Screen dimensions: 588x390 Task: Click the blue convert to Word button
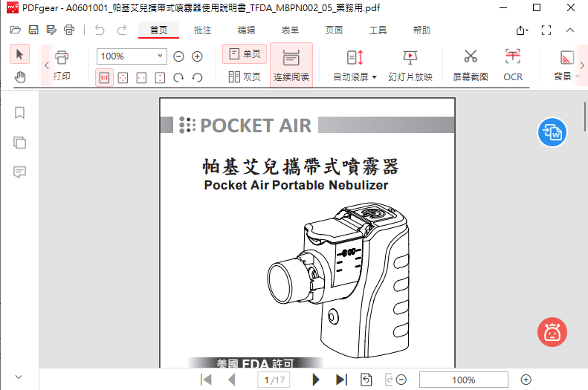point(552,132)
